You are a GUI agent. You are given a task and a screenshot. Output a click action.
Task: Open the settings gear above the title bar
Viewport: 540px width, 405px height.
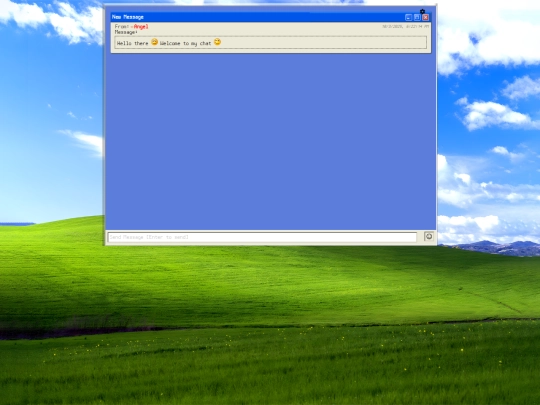[422, 11]
